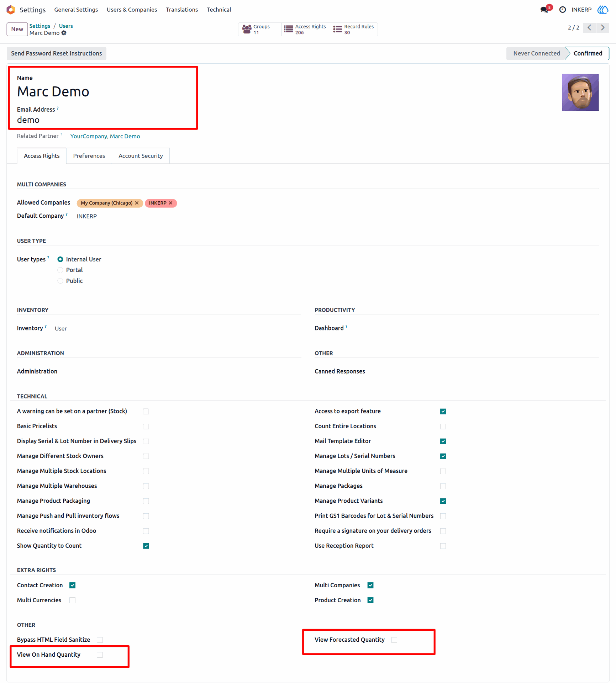This screenshot has height=683, width=616.
Task: Click Marc Demo profile picture
Action: (580, 92)
